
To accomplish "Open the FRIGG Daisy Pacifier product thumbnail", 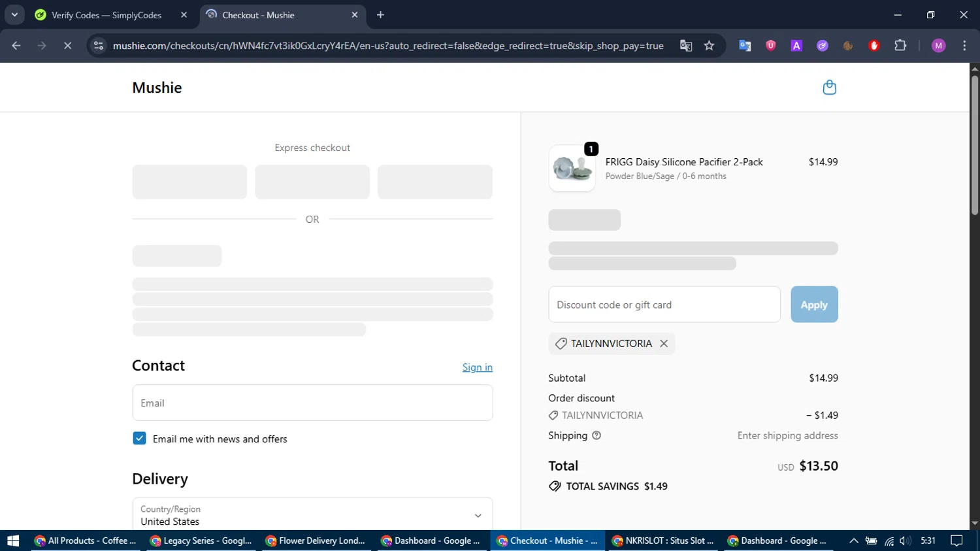I will click(572, 169).
